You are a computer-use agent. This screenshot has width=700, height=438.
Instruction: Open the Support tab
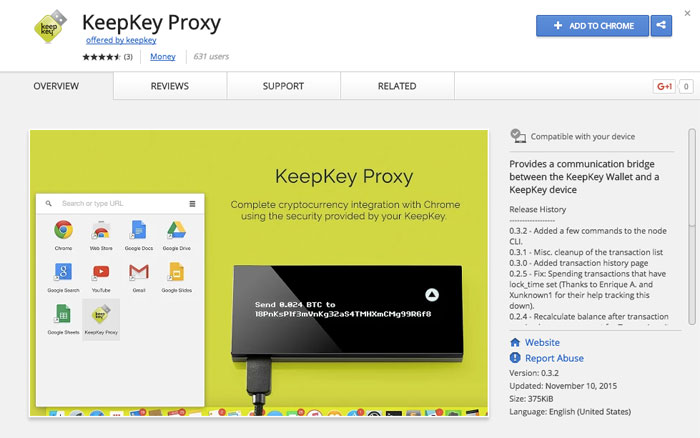click(283, 86)
